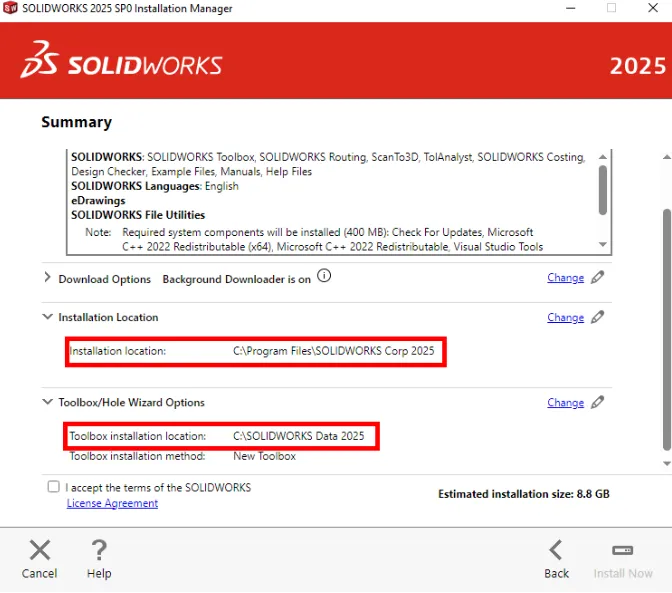Click the Install Now drive icon
Viewport: 672px width, 593px height.
(623, 550)
